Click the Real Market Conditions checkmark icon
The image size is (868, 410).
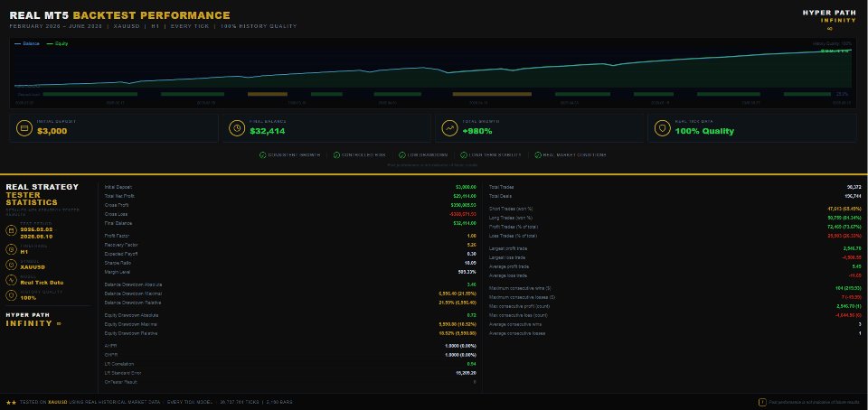(x=538, y=155)
